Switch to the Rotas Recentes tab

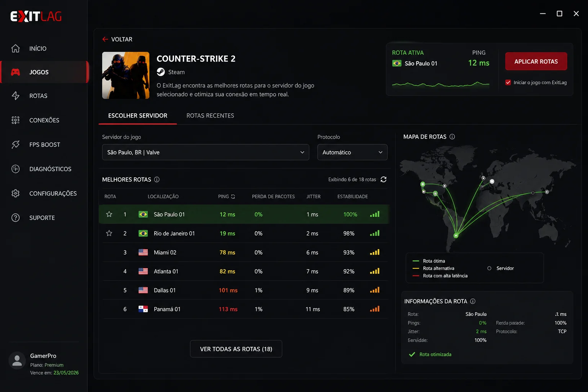point(210,116)
